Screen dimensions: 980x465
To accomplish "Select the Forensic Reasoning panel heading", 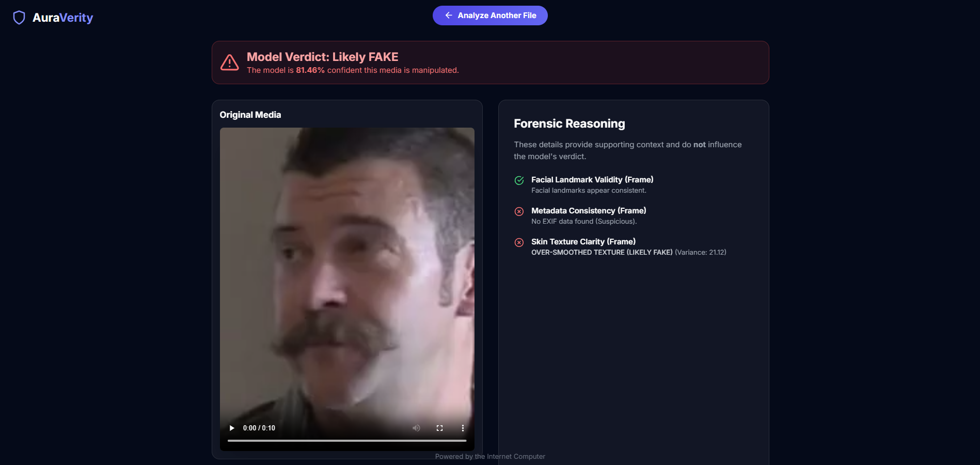I will (569, 123).
